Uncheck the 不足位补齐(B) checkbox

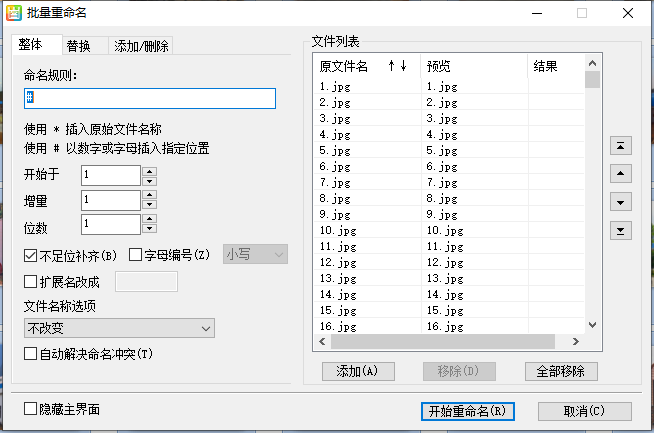point(30,255)
